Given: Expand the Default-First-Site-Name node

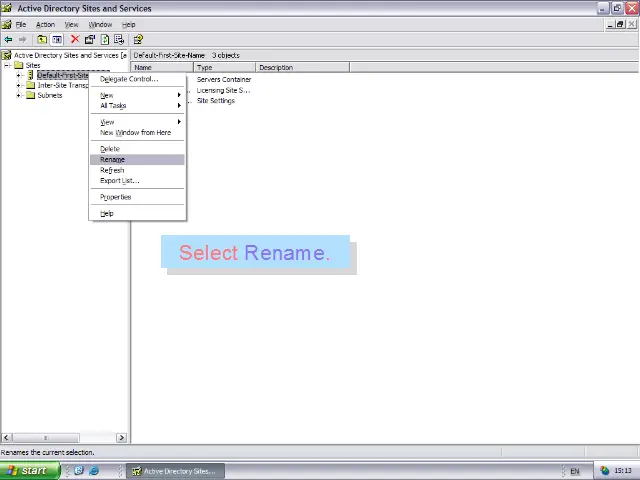Looking at the screenshot, I should (18, 75).
